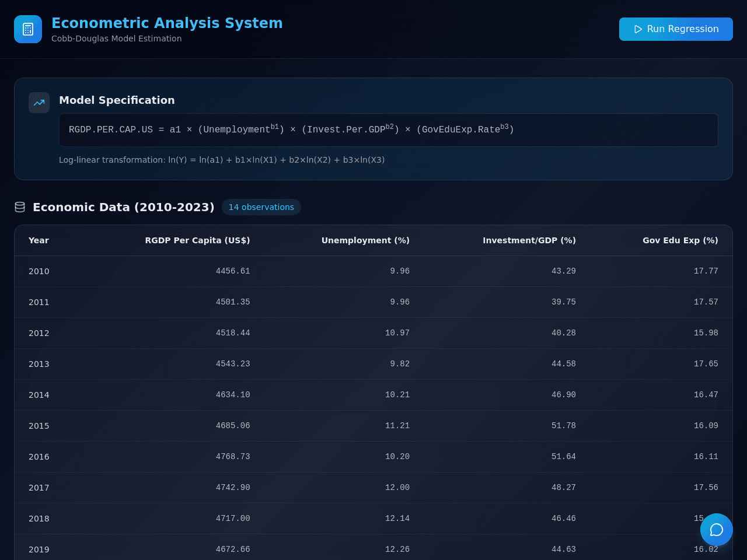Click investment value 43.29

pos(564,271)
